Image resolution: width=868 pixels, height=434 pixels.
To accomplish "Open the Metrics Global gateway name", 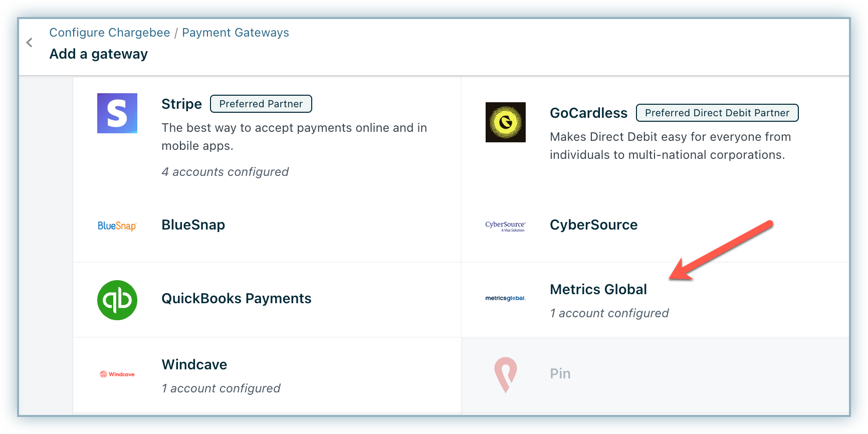I will pos(598,289).
